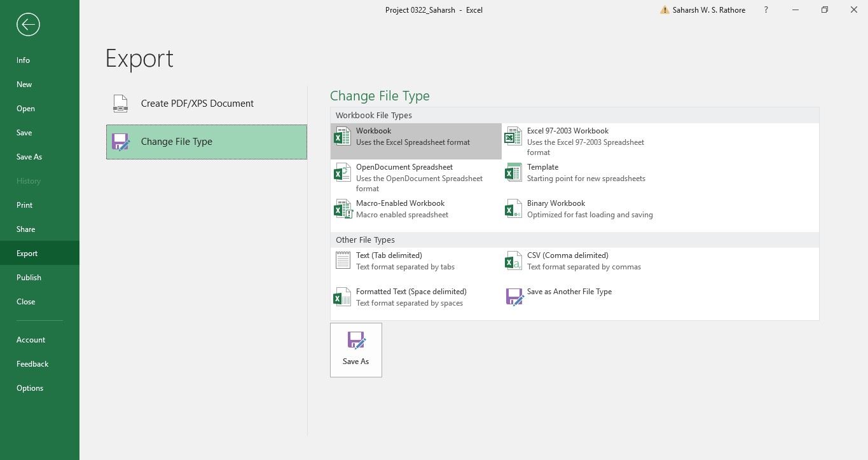Choose the OpenDocument Spreadsheet icon
Screen dimensions: 868x460
click(342, 172)
